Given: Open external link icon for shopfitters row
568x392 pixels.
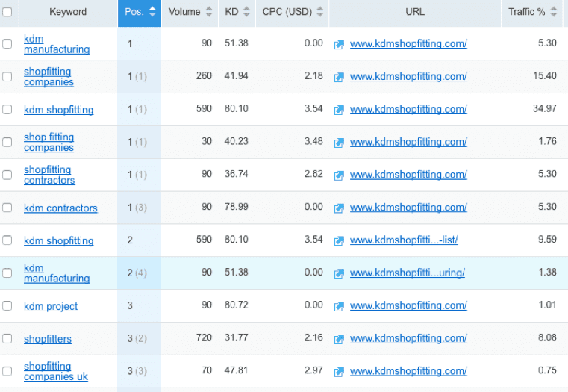Looking at the screenshot, I should click(x=339, y=339).
